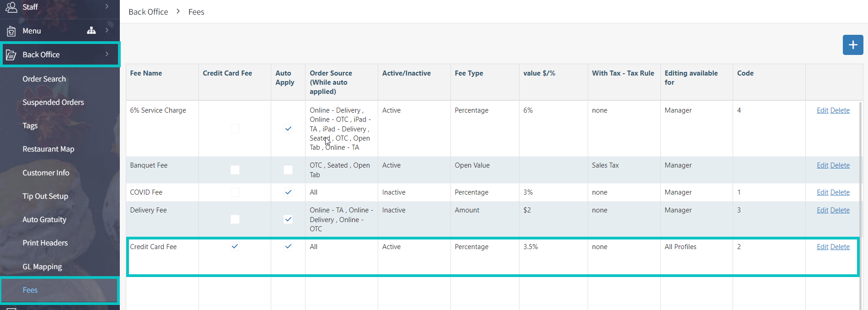The width and height of the screenshot is (868, 310).
Task: Click the '$2' value cell
Action: click(x=527, y=210)
